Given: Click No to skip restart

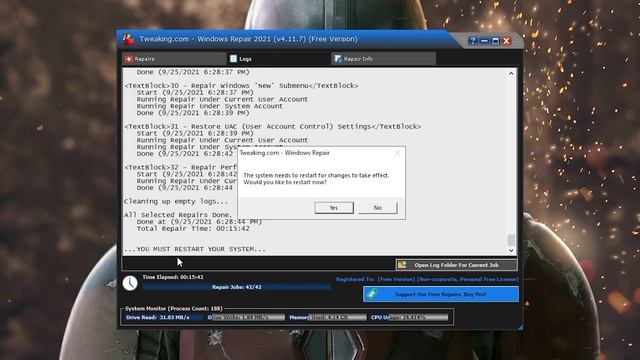Looking at the screenshot, I should pyautogui.click(x=378, y=208).
